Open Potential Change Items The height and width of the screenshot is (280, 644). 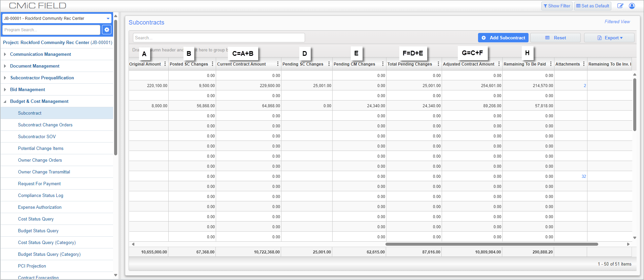40,148
